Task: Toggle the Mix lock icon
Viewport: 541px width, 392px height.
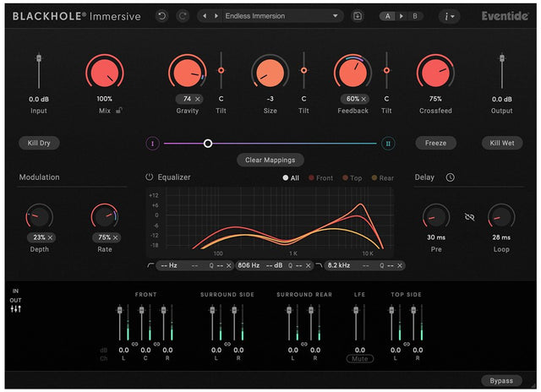Action: 120,111
